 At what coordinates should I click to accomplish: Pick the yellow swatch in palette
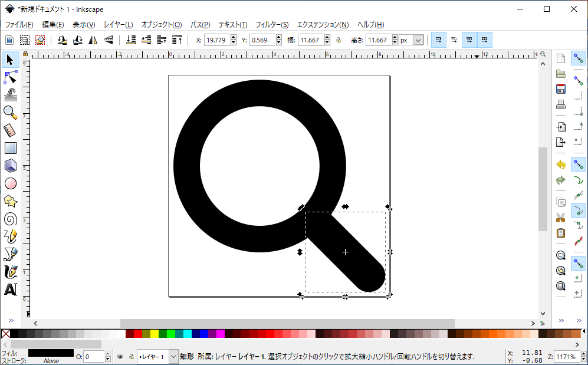point(155,334)
